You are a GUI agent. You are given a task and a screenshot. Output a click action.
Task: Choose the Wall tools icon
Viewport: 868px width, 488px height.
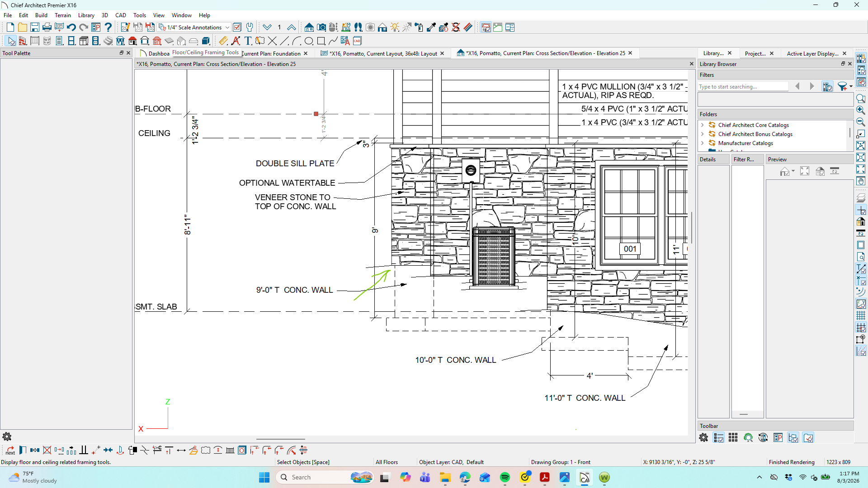pyautogui.click(x=23, y=41)
